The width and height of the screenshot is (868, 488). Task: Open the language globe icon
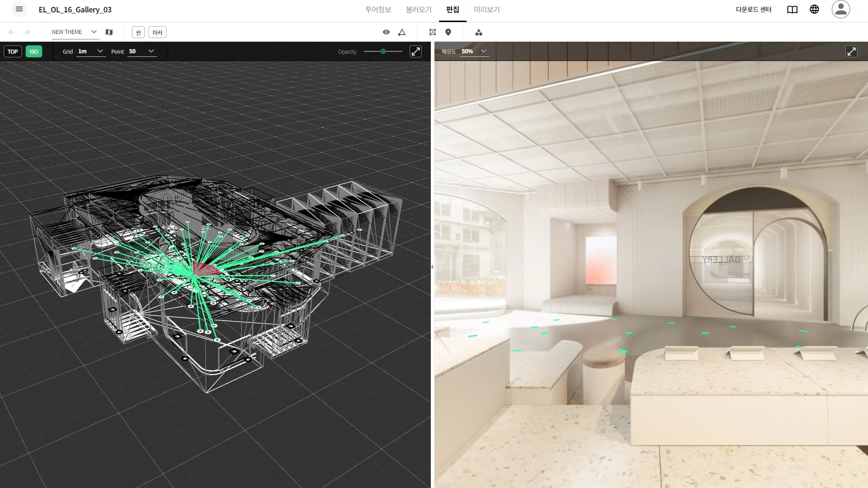tap(814, 9)
